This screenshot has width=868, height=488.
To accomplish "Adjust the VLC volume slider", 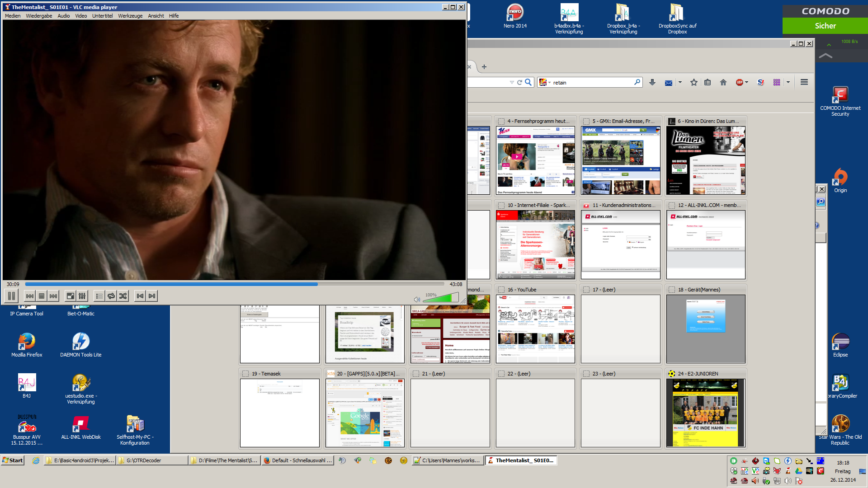I will click(441, 298).
